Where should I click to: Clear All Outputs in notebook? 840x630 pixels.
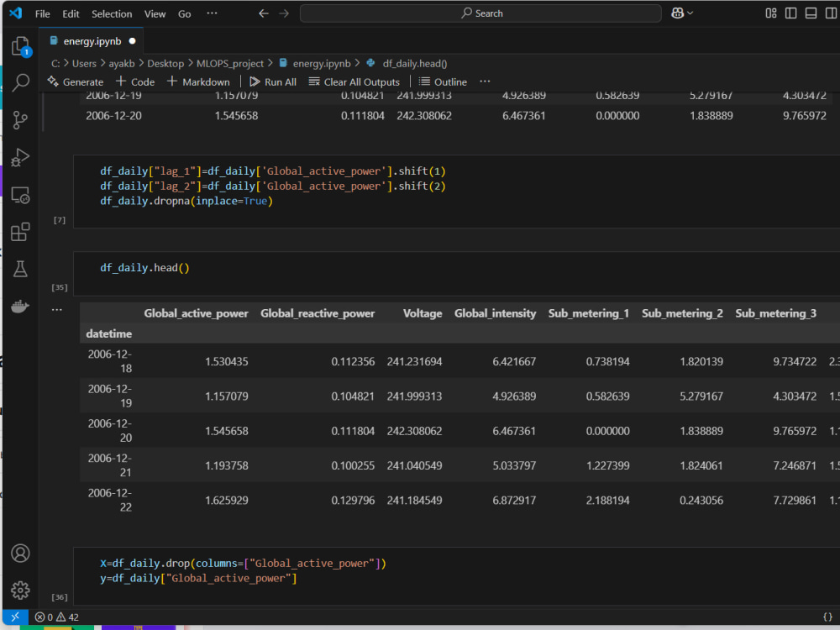click(354, 82)
